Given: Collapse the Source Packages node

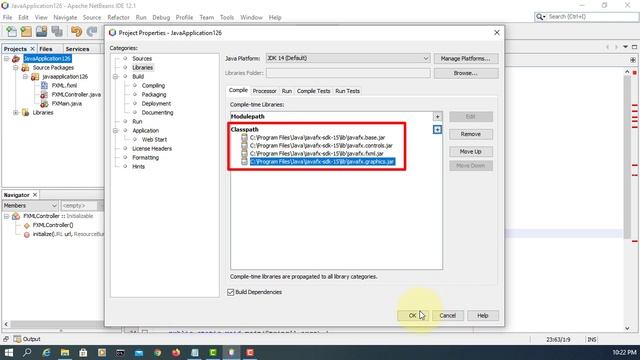Looking at the screenshot, I should (16, 68).
